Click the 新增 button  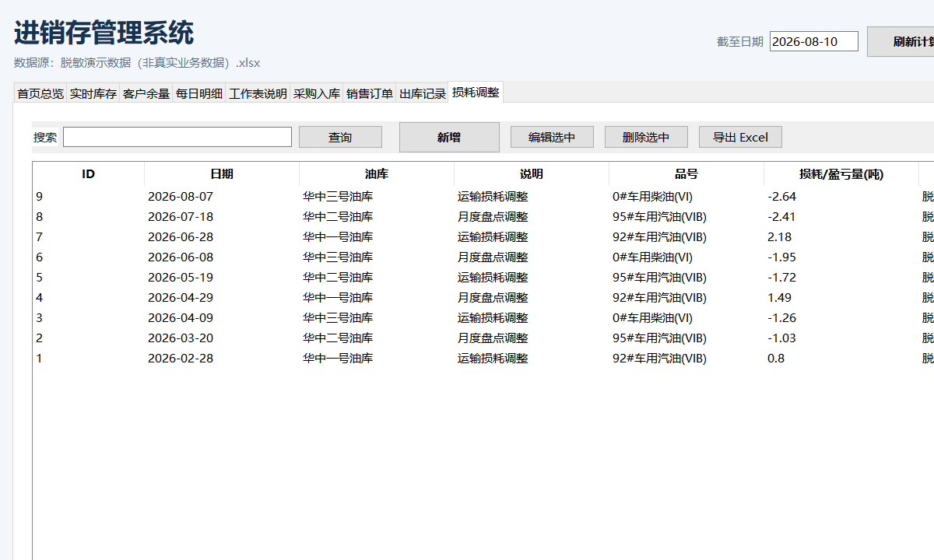pyautogui.click(x=449, y=137)
